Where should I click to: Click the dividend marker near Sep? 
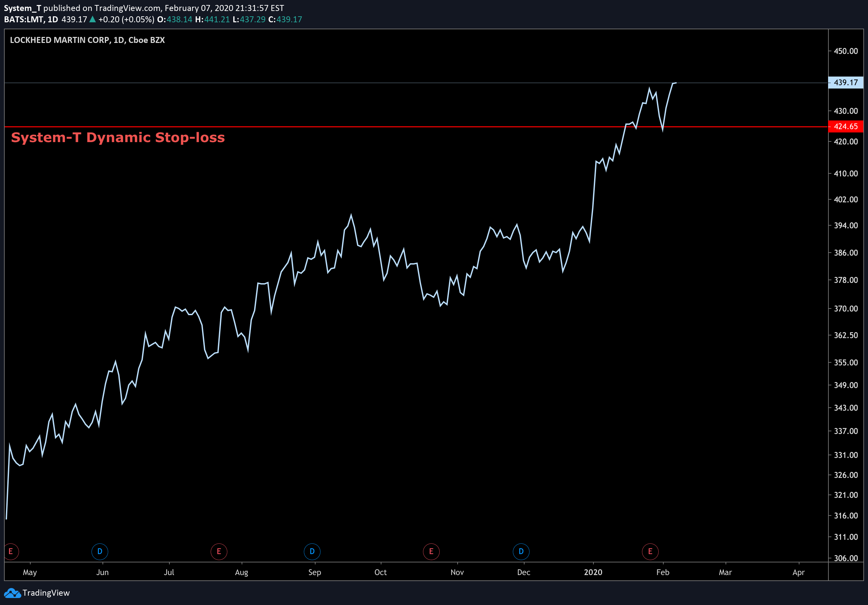312,551
